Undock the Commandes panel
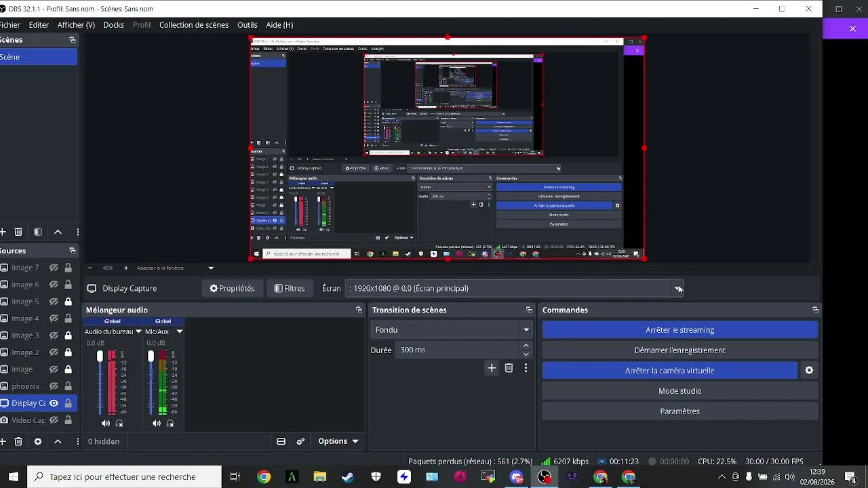 [815, 310]
